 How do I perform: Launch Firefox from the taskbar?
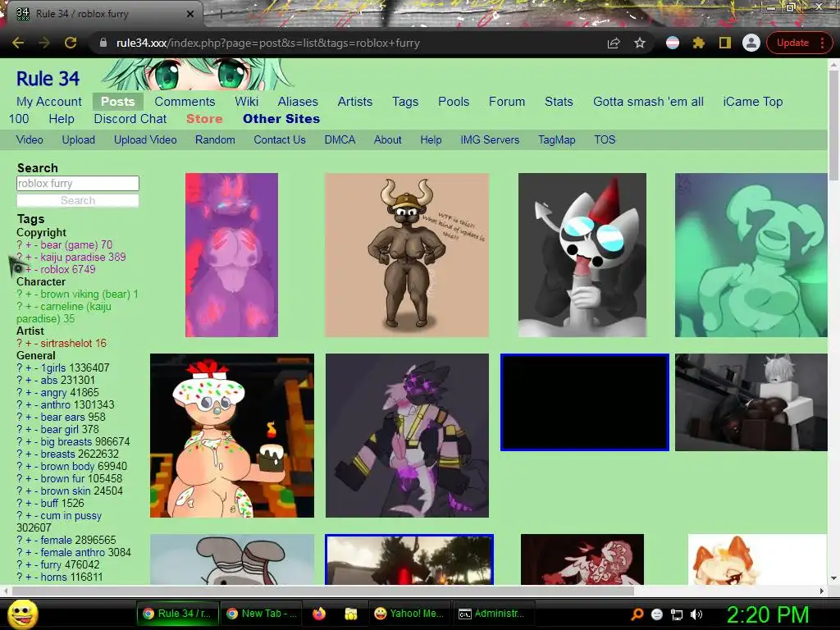tap(319, 614)
